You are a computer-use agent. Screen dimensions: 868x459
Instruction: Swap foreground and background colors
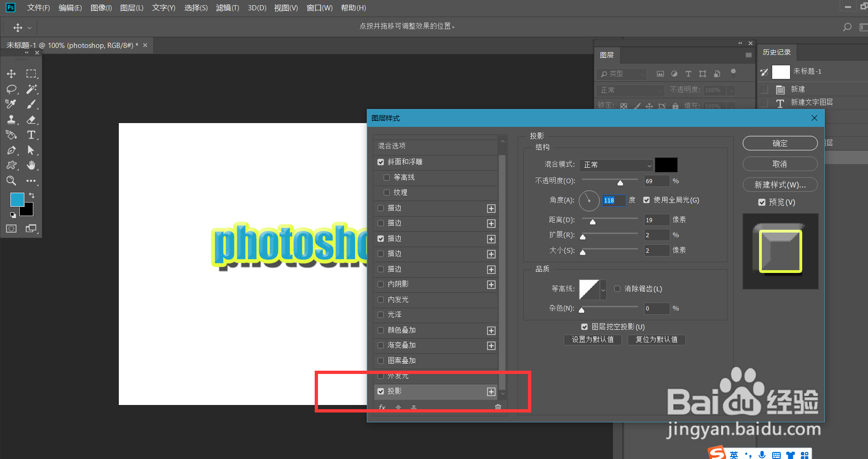coord(31,195)
